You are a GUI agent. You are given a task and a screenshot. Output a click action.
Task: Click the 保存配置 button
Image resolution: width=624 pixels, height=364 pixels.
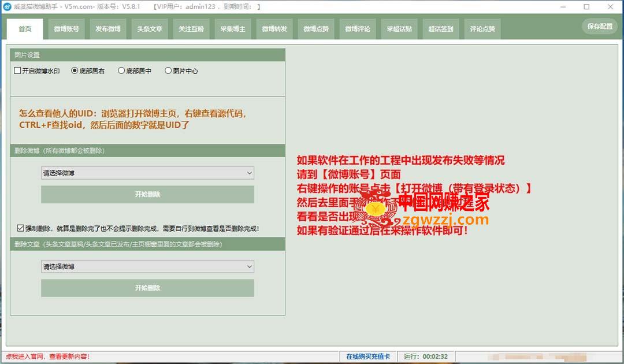coord(600,26)
